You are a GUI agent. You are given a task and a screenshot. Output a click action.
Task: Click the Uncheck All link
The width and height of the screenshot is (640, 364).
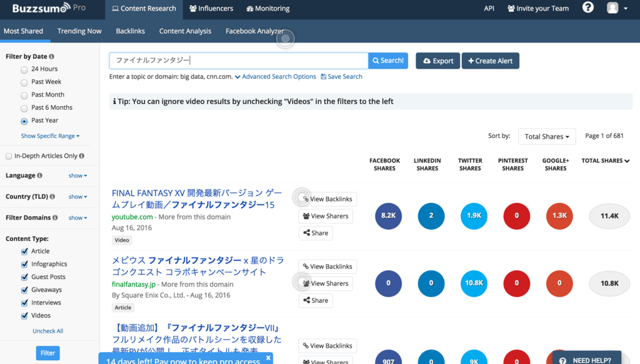47,331
